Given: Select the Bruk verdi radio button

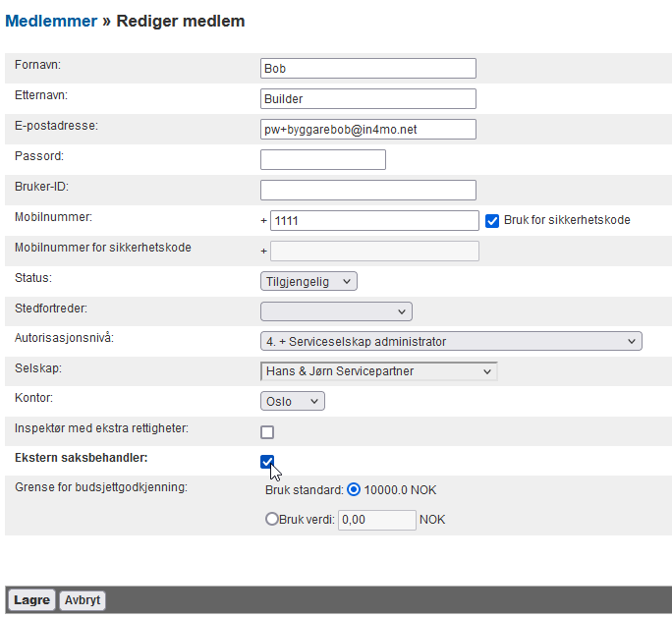Looking at the screenshot, I should point(272,520).
